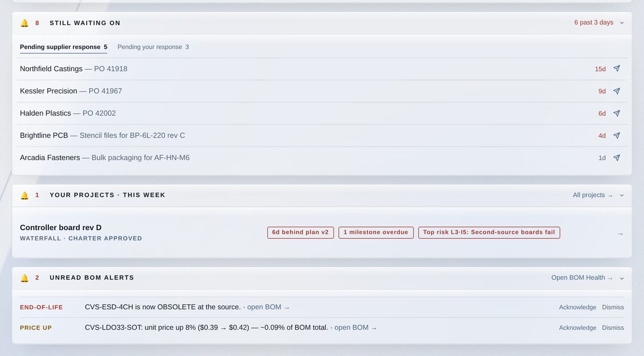Select the Northfield Castings PO 41918 row
This screenshot has width=644, height=356.
click(x=322, y=69)
